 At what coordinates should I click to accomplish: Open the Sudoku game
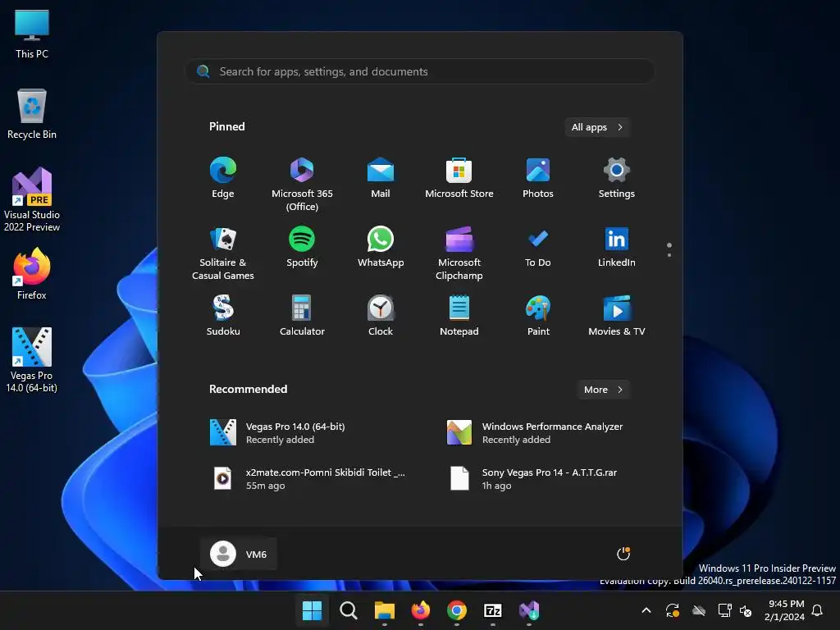(x=223, y=316)
